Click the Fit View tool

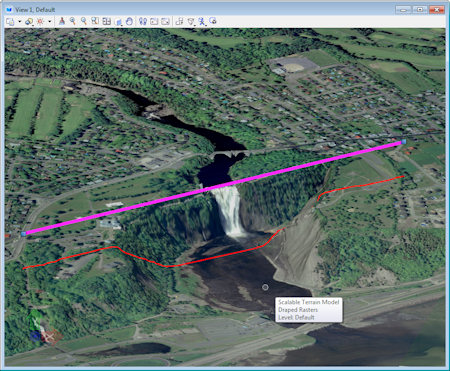(x=106, y=21)
